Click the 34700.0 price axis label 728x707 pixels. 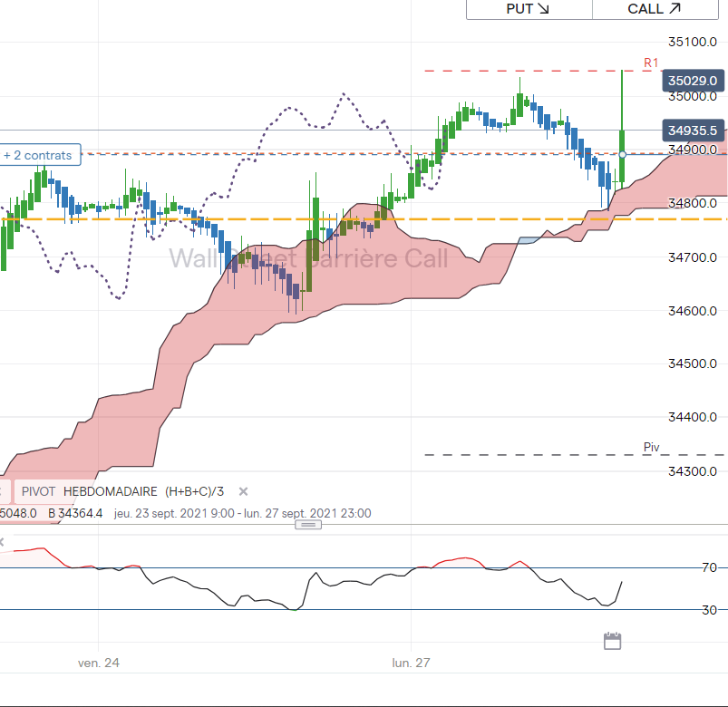693,257
